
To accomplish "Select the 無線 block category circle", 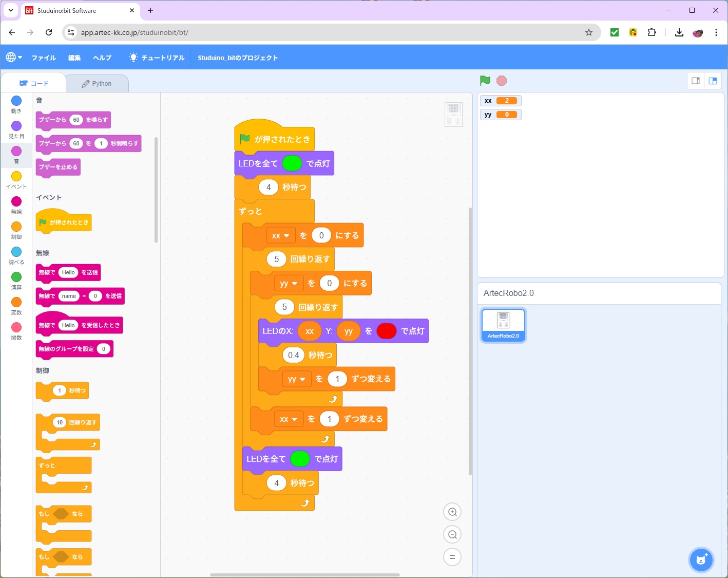I will pos(16,202).
